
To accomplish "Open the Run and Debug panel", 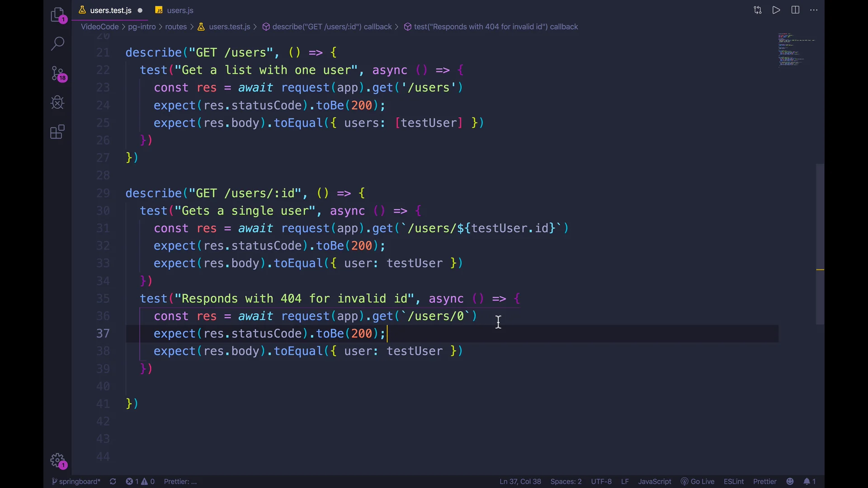I will pos(57,103).
